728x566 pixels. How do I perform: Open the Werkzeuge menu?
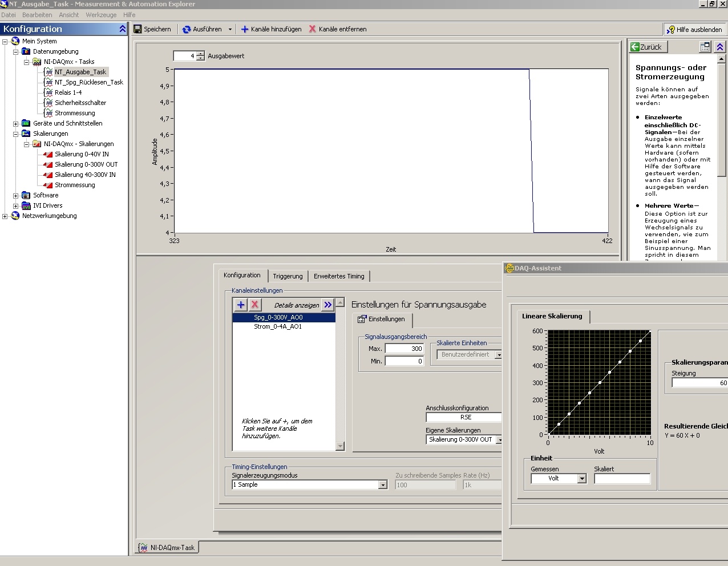pyautogui.click(x=101, y=15)
